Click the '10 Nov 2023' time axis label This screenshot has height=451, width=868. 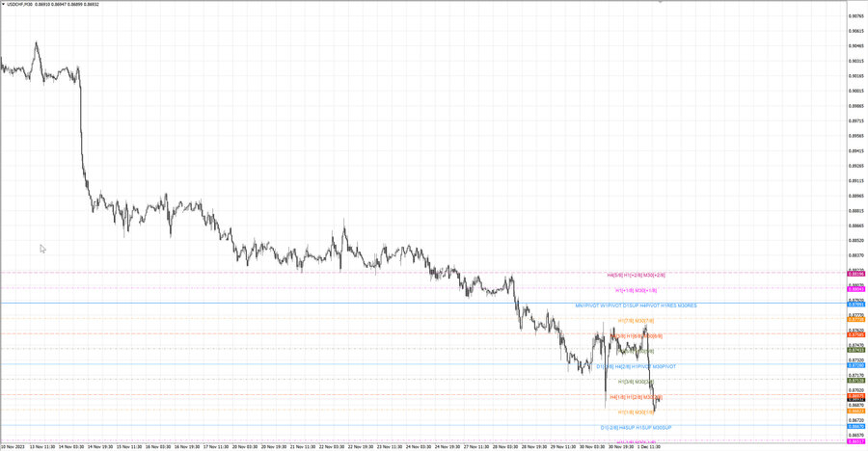coord(13,446)
